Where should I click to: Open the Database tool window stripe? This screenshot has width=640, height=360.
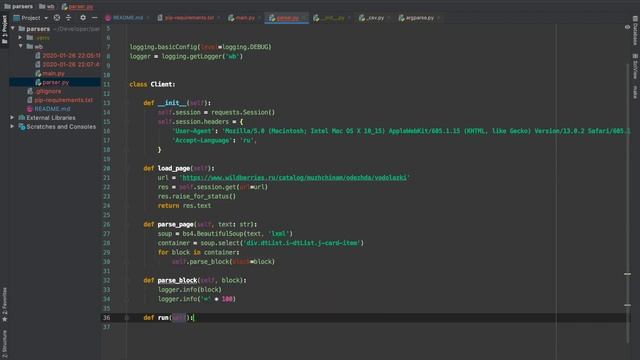[635, 31]
